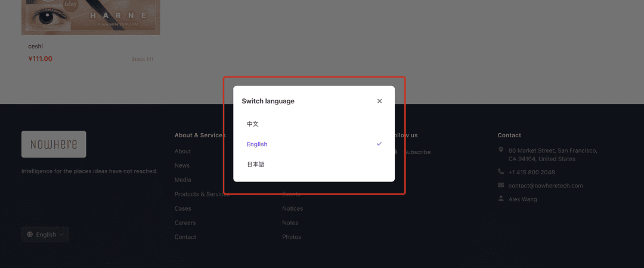Click the contact@nowheretech.com email address
Screen dimensions: 644x268
(546, 186)
